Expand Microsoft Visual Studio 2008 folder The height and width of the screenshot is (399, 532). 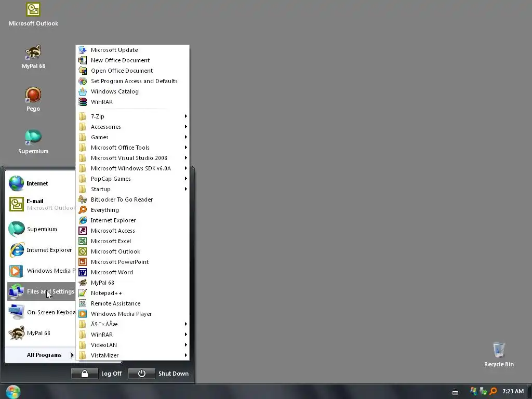point(132,158)
